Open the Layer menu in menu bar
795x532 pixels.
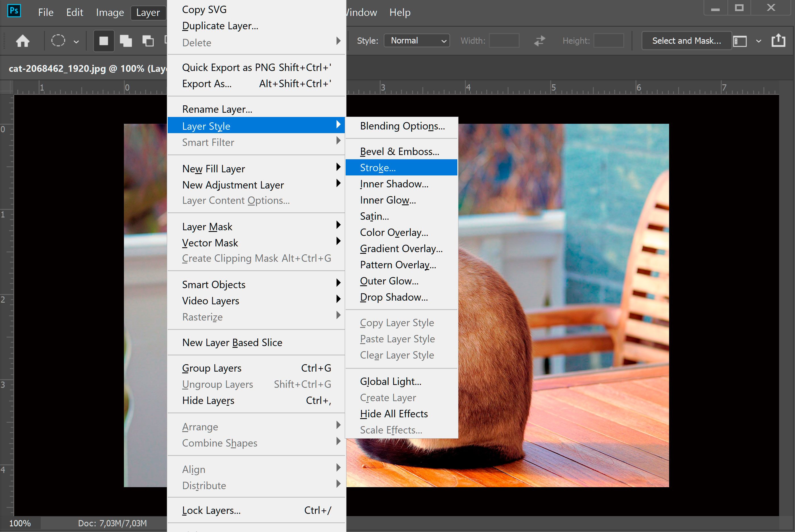coord(147,12)
